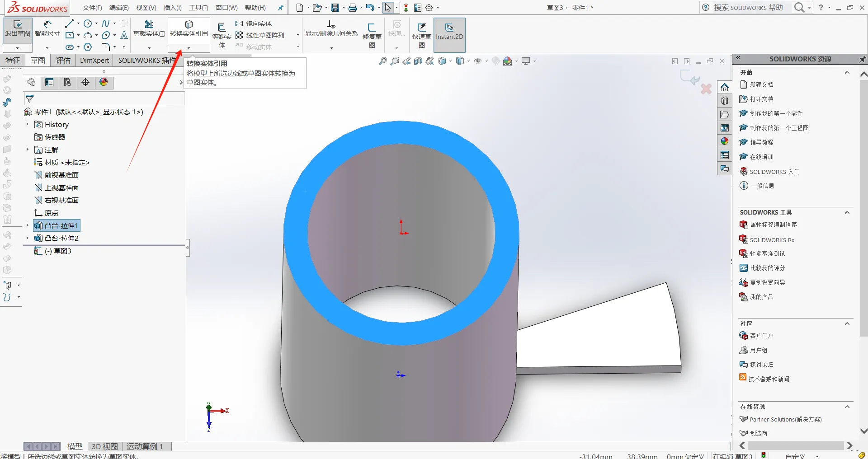The image size is (868, 459).
Task: Open the 工具(T) menu
Action: coord(198,8)
